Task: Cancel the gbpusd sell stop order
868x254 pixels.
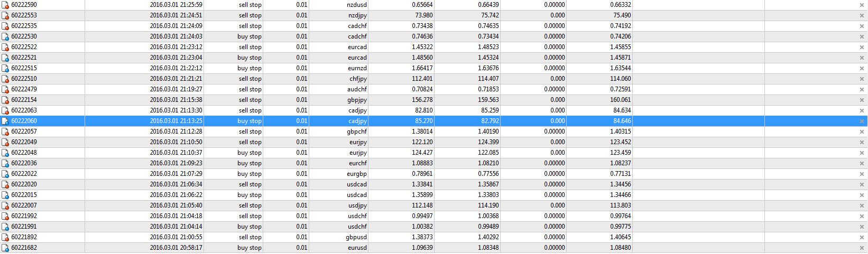Action: click(862, 237)
